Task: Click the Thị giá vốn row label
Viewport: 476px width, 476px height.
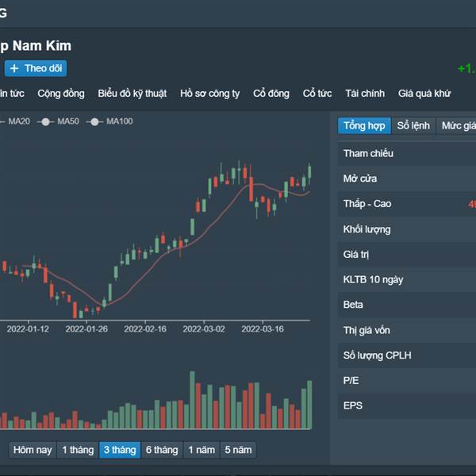Action: pyautogui.click(x=367, y=330)
